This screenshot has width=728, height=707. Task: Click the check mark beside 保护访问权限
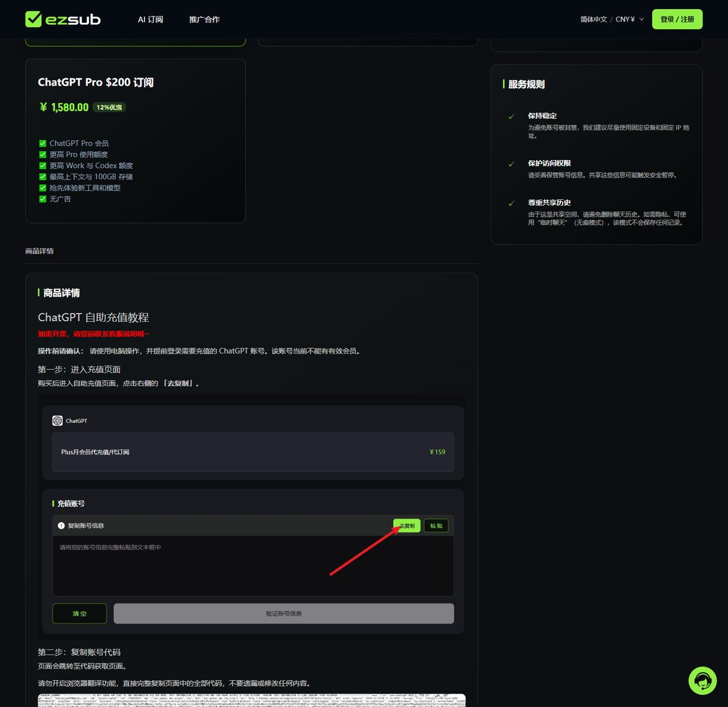coord(511,164)
